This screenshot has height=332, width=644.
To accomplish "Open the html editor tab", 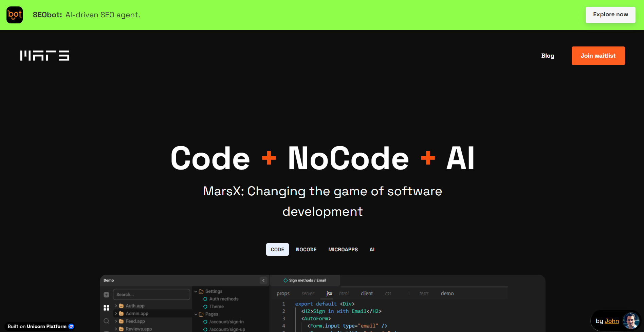I will 344,294.
